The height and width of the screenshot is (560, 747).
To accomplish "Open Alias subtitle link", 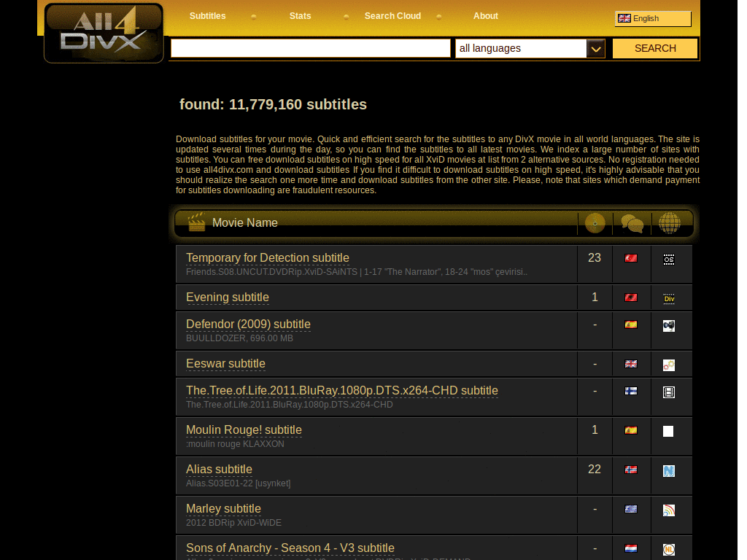I will tap(219, 470).
